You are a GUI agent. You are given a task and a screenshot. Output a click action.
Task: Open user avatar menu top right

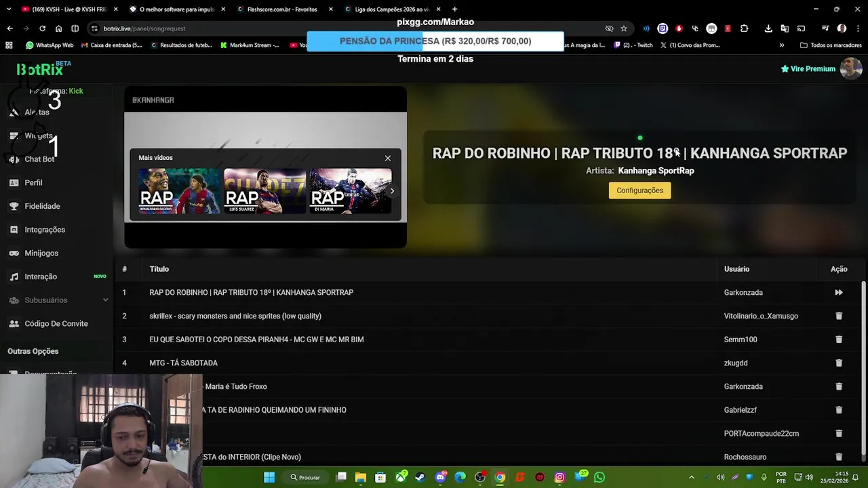[x=851, y=68]
